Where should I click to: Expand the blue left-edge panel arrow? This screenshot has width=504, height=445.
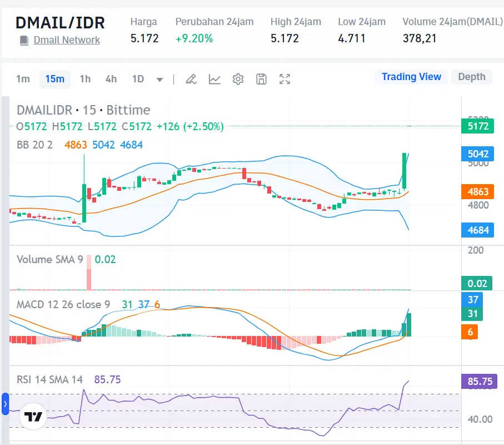5,404
